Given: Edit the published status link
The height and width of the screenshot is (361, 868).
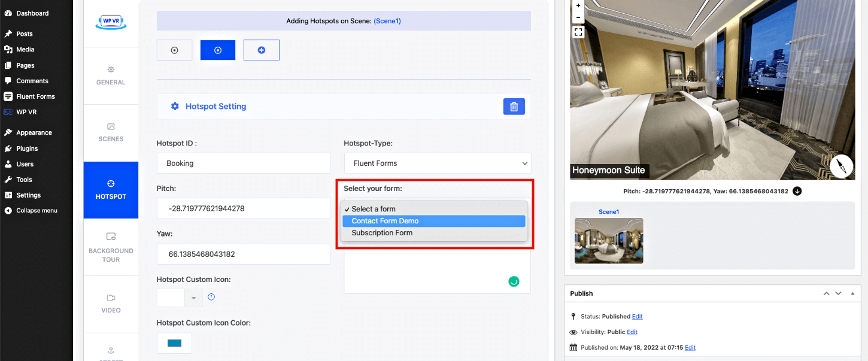Looking at the screenshot, I should (x=637, y=316).
